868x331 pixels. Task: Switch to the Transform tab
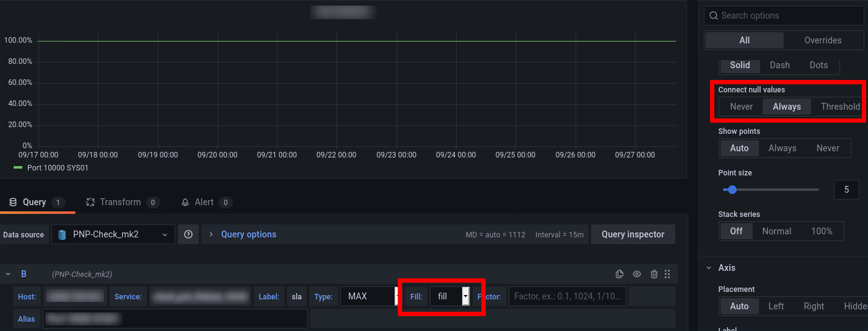(122, 202)
